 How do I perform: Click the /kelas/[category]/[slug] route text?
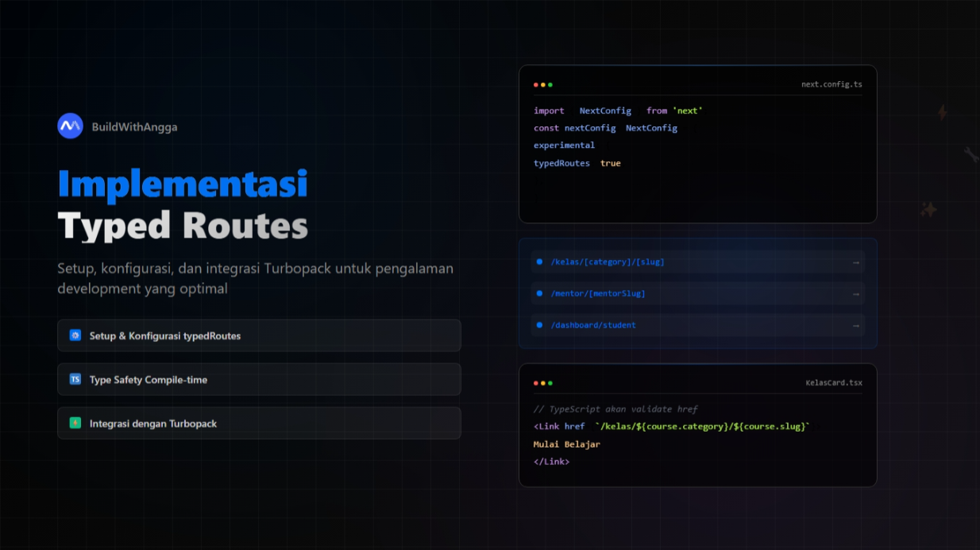pos(608,262)
